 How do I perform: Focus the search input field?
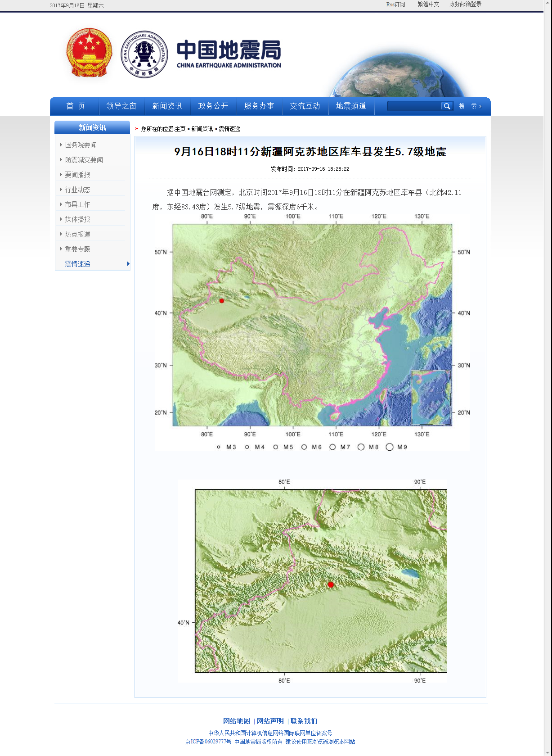click(414, 106)
